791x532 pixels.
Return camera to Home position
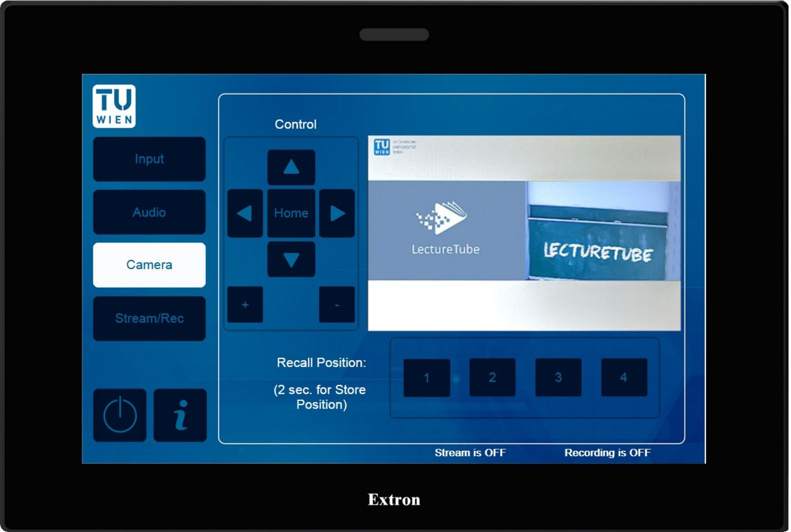[x=291, y=213]
